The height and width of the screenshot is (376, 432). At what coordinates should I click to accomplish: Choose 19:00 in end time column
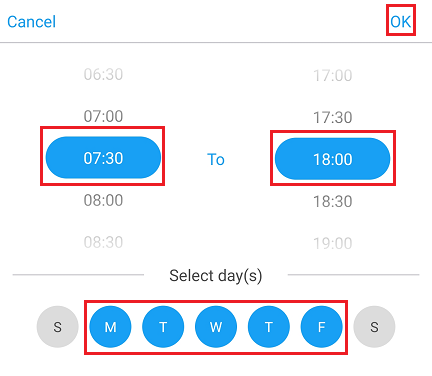click(x=333, y=244)
